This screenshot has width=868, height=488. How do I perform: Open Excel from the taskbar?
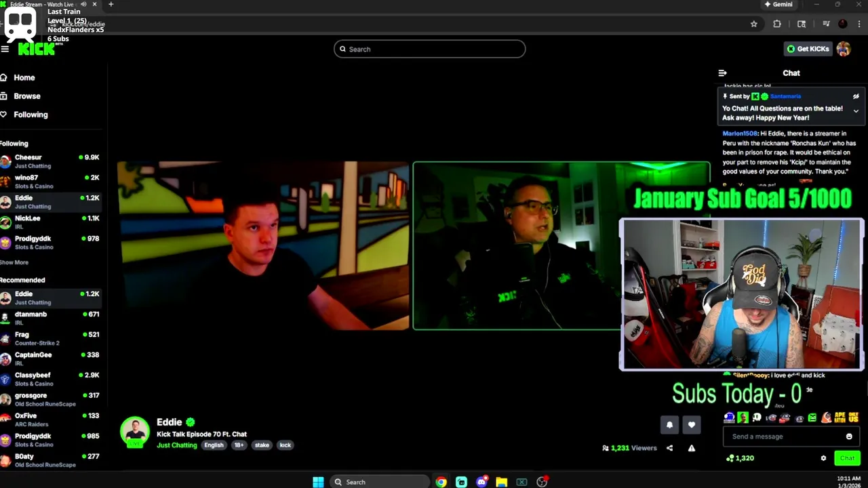pyautogui.click(x=521, y=482)
